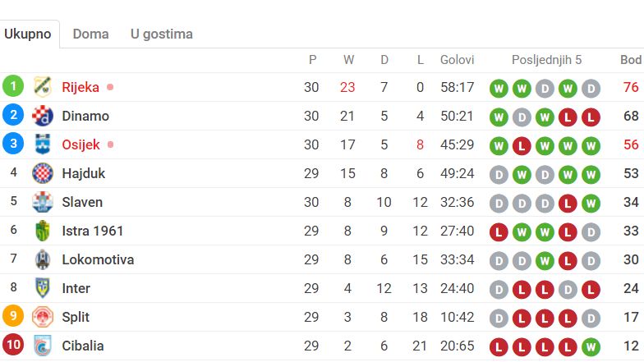The width and height of the screenshot is (644, 362).
Task: Click the Slaven club crest icon
Action: (42, 202)
